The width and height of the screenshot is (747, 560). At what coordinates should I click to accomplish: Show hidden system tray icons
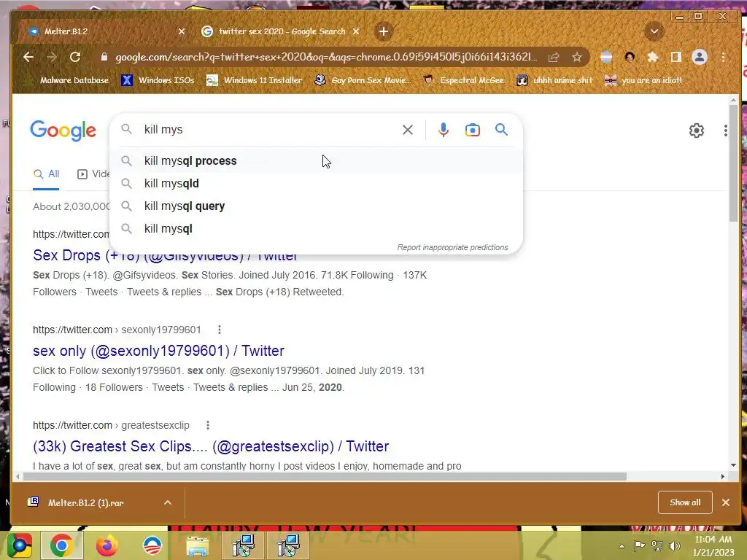(x=622, y=546)
